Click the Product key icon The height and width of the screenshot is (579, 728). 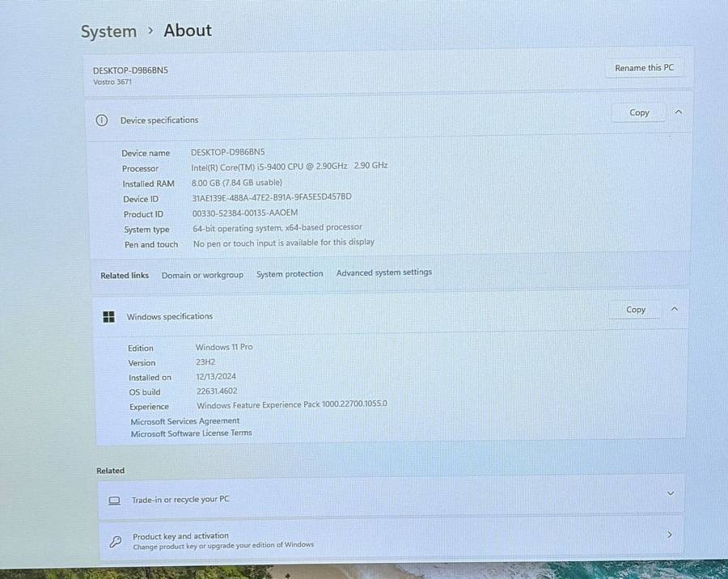point(116,541)
